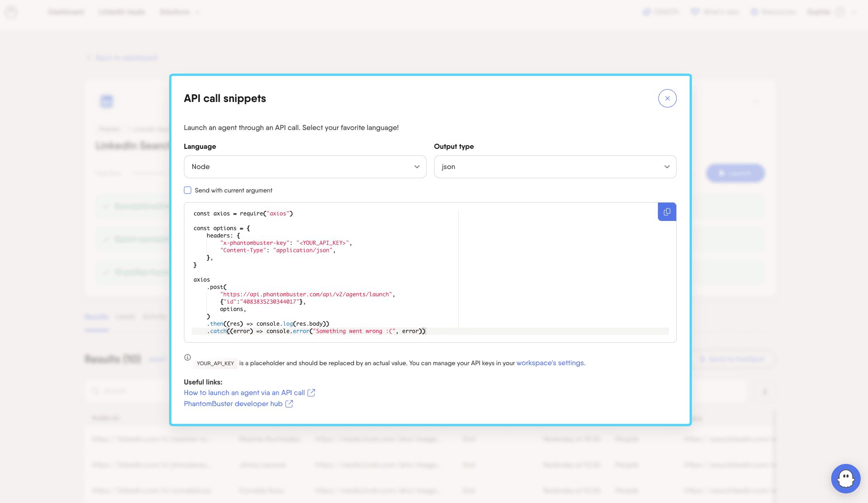Click the x-phantombuster-key header line
Viewport: 868px width, 503px height.
[x=286, y=243]
